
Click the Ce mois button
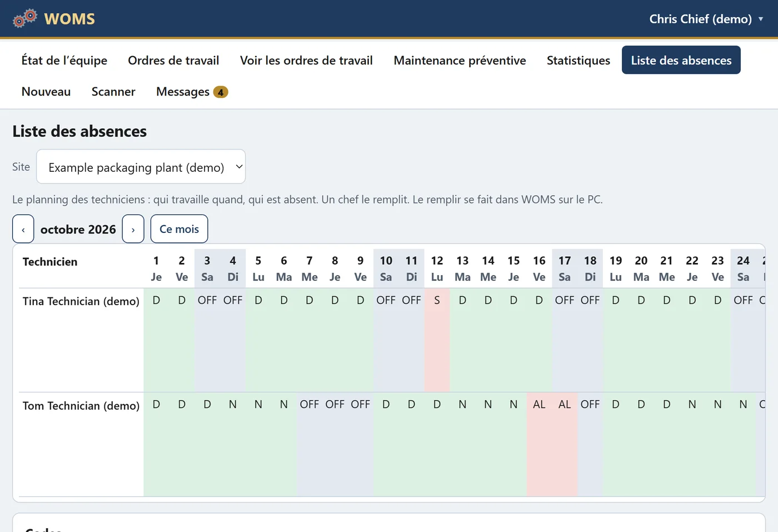pos(179,229)
